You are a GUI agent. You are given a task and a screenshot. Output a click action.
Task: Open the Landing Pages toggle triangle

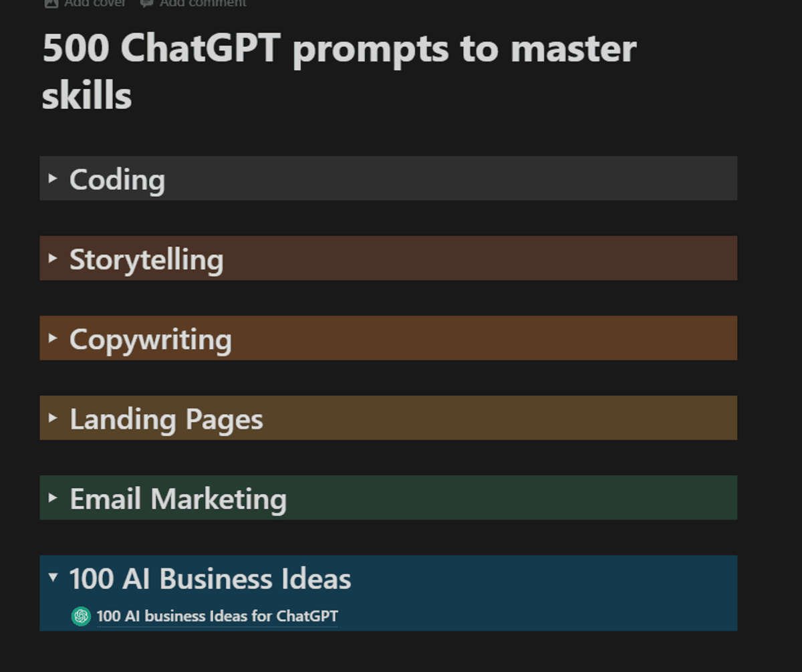click(x=53, y=418)
